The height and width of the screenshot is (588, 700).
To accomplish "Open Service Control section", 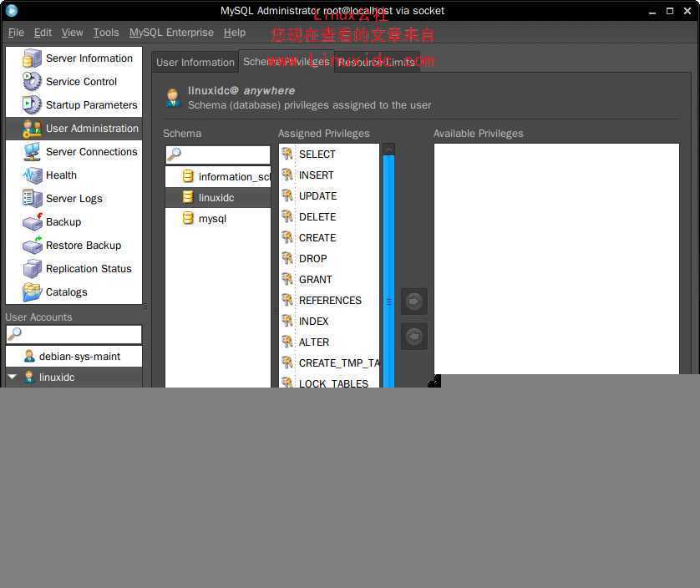I will [x=74, y=82].
